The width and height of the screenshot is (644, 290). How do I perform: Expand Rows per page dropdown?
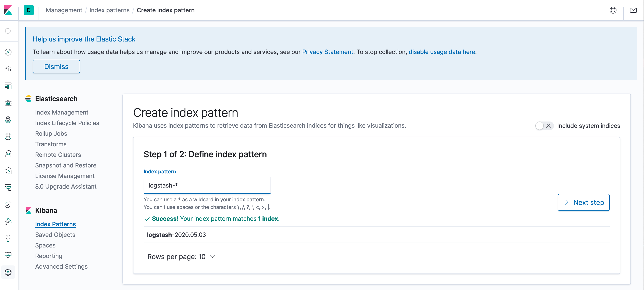click(x=181, y=257)
